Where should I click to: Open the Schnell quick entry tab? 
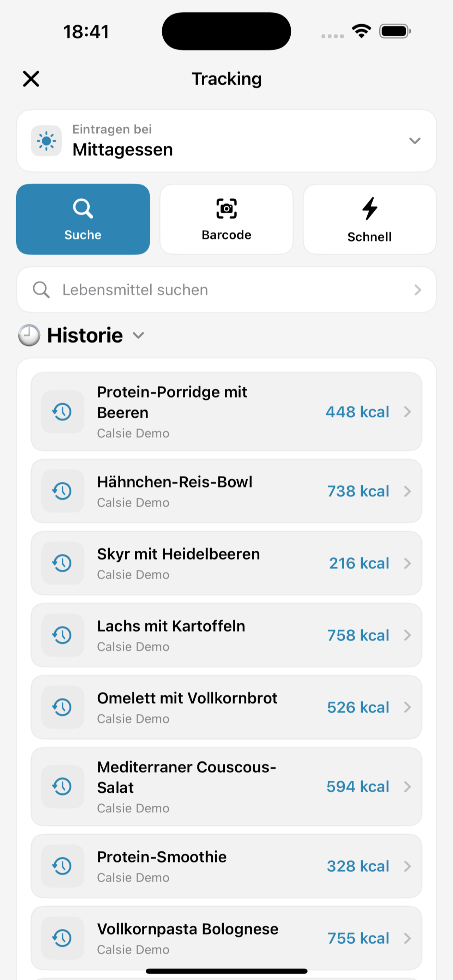(x=370, y=219)
